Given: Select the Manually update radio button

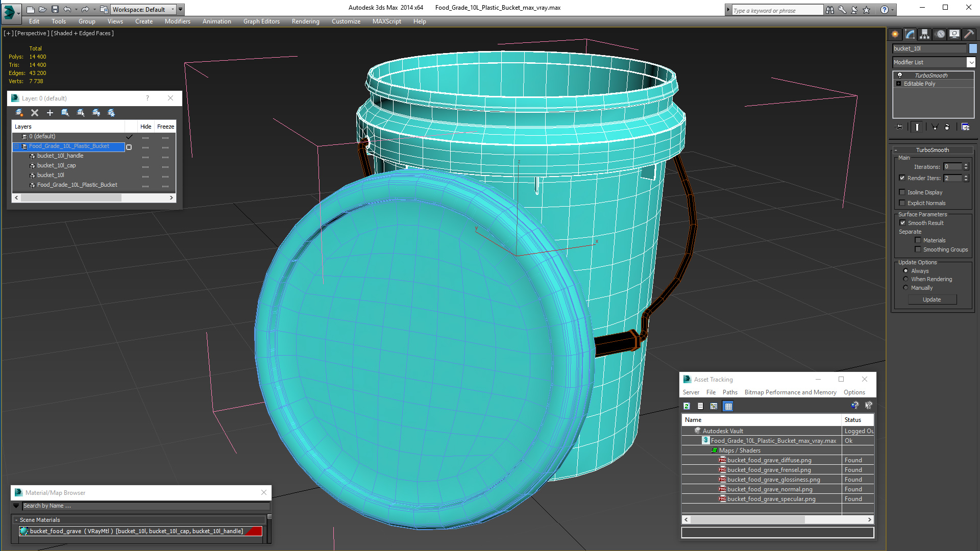Looking at the screenshot, I should [906, 288].
